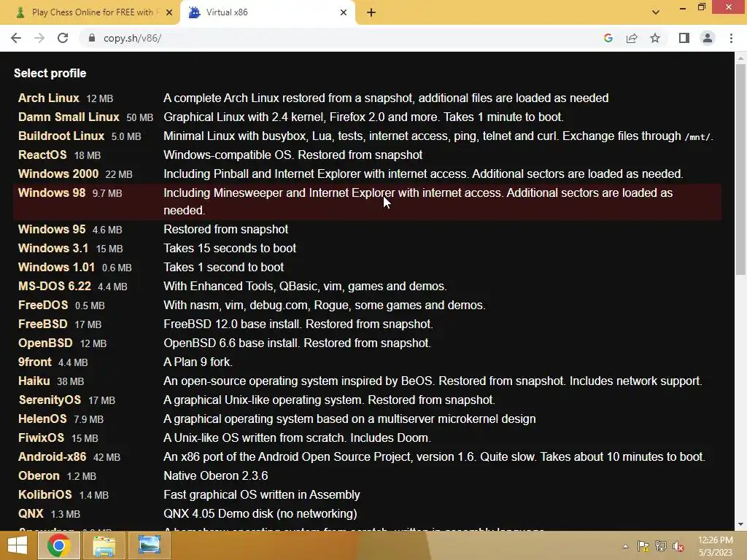Viewport: 747px width, 560px height.
Task: Click the page vertical scrollbar thumb
Action: (x=740, y=169)
